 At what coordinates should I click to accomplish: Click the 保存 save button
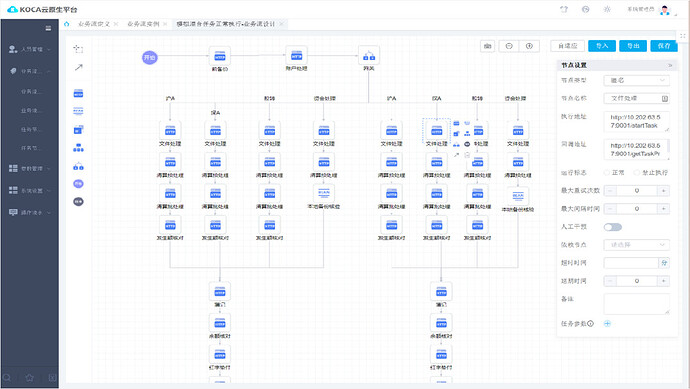[x=664, y=46]
